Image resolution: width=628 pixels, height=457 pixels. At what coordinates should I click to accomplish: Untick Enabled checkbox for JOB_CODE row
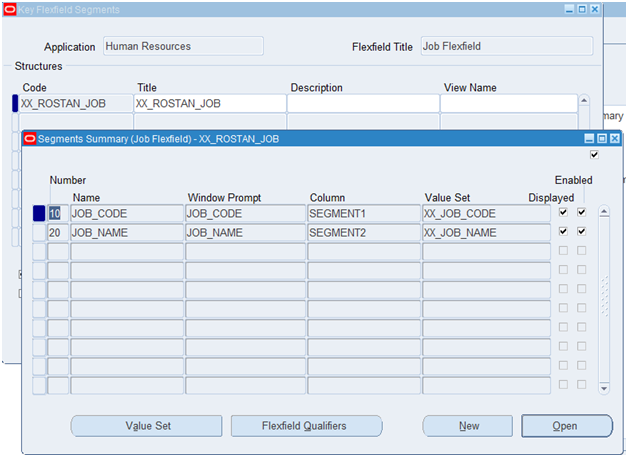coord(582,212)
